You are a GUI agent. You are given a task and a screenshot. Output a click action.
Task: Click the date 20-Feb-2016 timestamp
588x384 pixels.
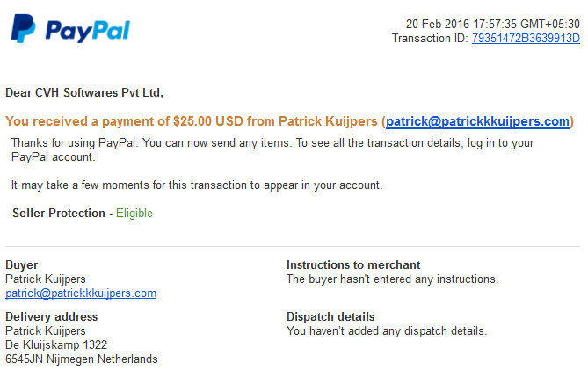pyautogui.click(x=493, y=24)
